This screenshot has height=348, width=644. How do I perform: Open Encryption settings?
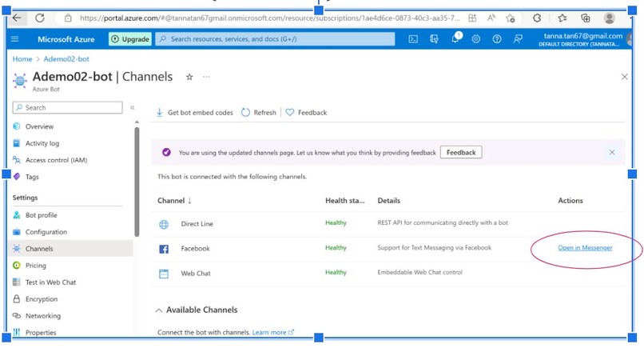pyautogui.click(x=41, y=299)
